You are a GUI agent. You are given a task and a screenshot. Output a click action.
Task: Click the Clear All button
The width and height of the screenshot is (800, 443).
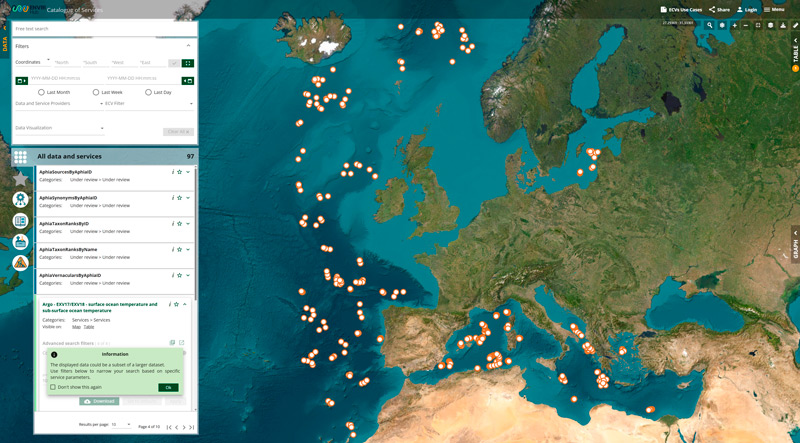point(178,132)
